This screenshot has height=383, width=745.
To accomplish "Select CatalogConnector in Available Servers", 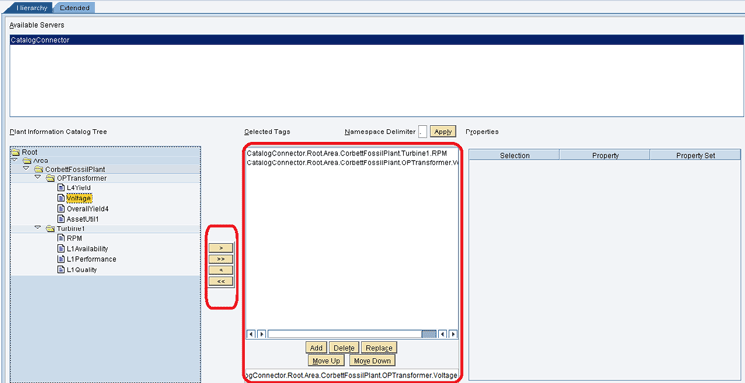I will pos(376,40).
